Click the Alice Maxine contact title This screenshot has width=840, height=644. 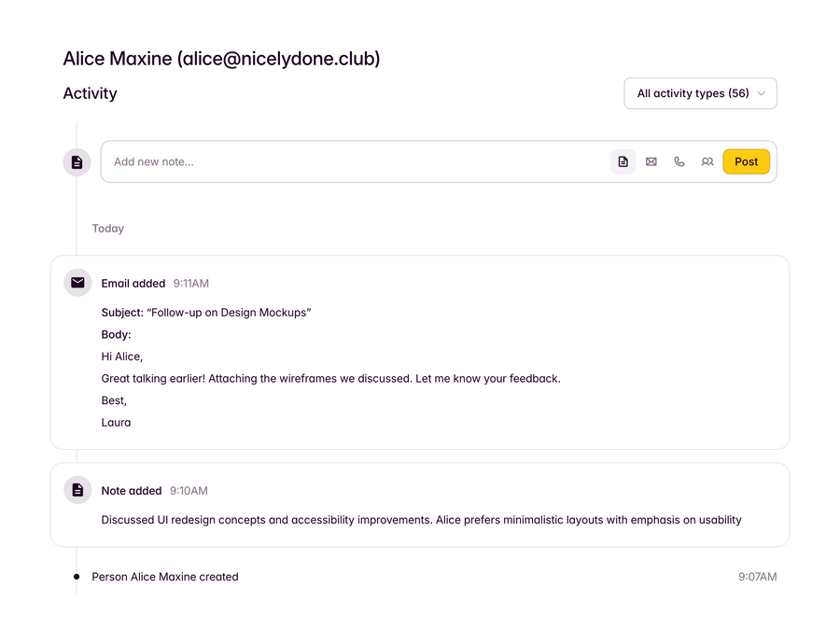221,59
